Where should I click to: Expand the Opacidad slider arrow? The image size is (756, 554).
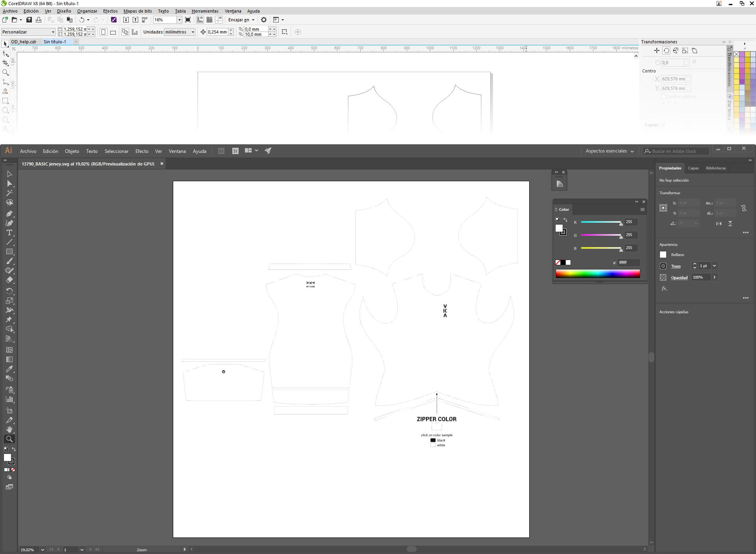[x=715, y=277]
